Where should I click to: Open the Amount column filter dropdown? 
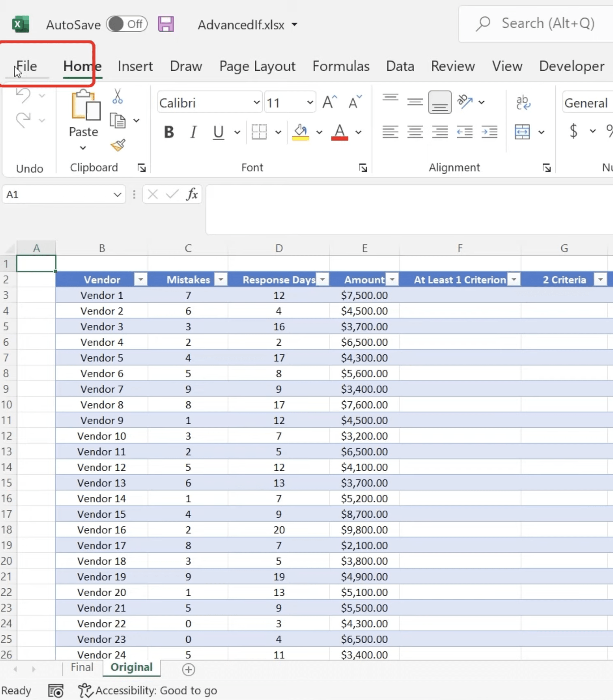(x=392, y=280)
